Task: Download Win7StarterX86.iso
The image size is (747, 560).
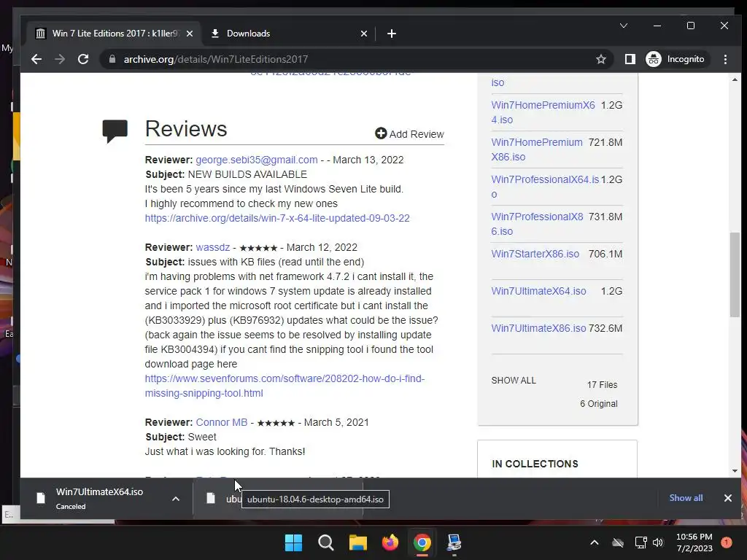Action: coord(535,254)
